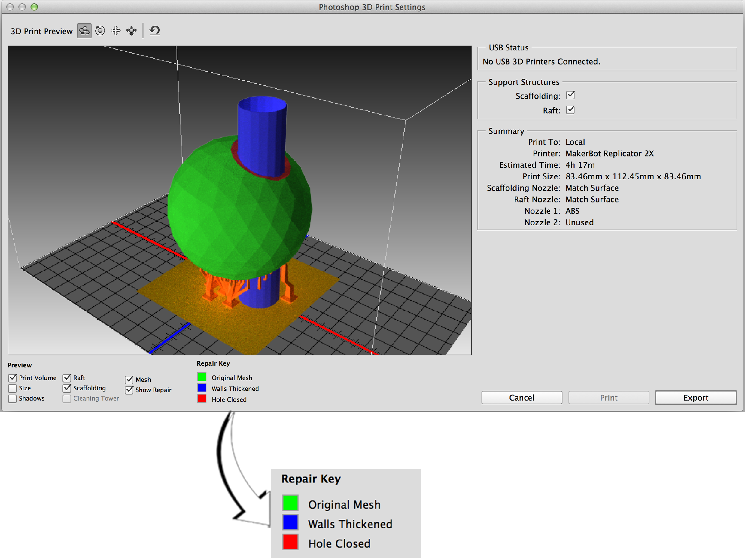Click the Cancel button
Image resolution: width=745 pixels, height=560 pixels.
[521, 398]
